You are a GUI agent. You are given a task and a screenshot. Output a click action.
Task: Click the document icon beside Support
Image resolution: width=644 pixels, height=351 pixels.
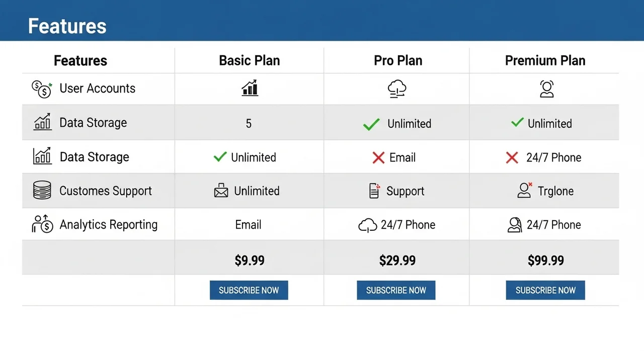374,191
